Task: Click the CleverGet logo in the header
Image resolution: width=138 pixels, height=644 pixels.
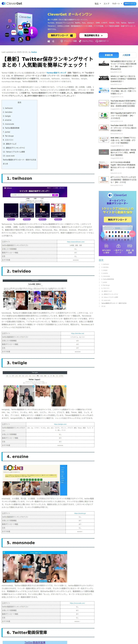Action: click(x=12, y=4)
